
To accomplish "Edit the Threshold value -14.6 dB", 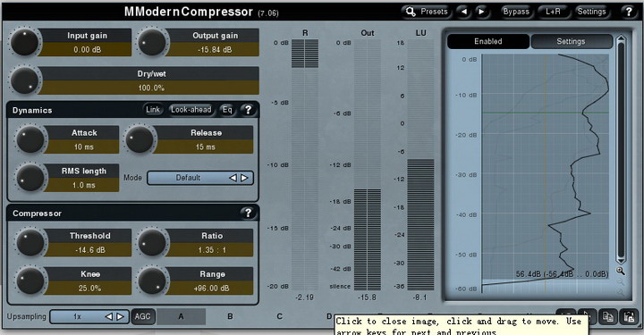I will (x=89, y=250).
